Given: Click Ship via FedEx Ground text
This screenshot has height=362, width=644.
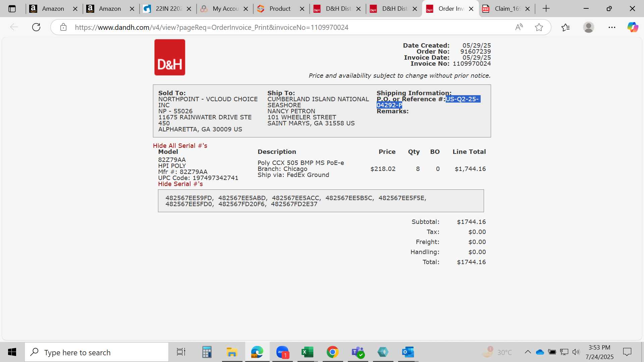Looking at the screenshot, I should (293, 175).
